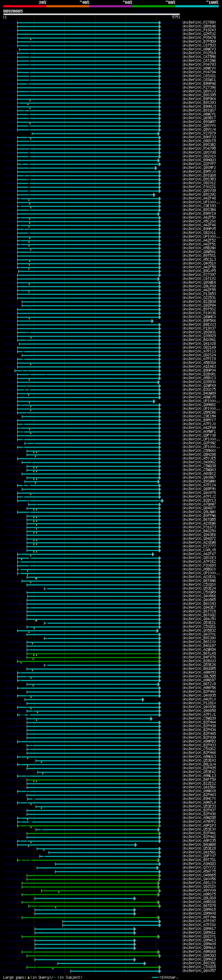The height and width of the screenshot is (980, 222).
Task: Select hit UniRef100_P31673
Action: 199,527
